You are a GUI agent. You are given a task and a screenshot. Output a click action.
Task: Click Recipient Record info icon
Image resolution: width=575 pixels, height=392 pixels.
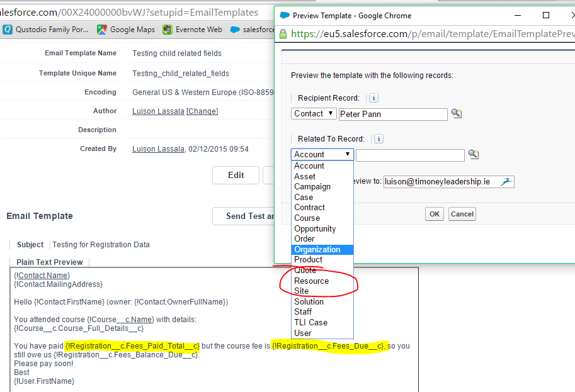[373, 98]
